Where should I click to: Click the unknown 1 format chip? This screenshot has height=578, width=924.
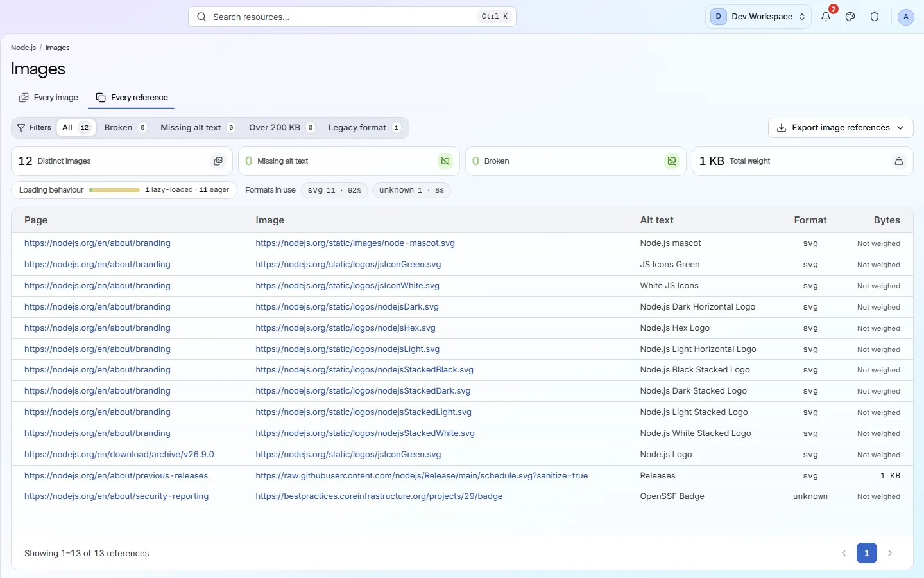click(x=411, y=190)
